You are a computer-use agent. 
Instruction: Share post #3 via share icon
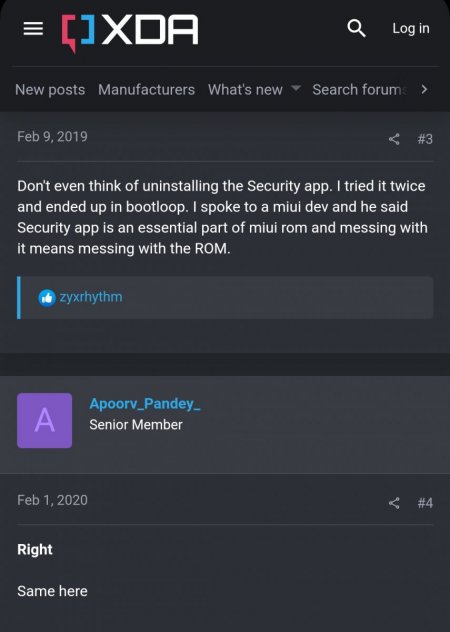click(394, 139)
